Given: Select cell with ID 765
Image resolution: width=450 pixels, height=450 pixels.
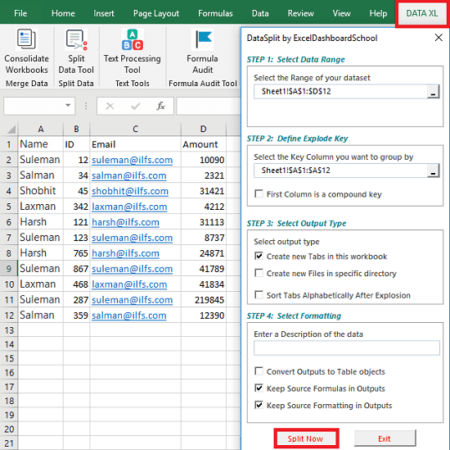Looking at the screenshot, I should 77,253.
